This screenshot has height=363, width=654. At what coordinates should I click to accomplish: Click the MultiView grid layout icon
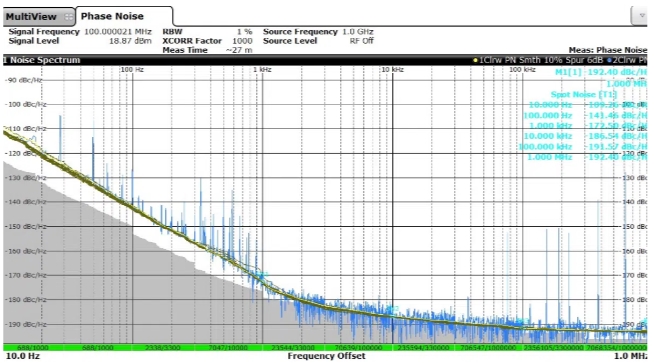point(68,17)
